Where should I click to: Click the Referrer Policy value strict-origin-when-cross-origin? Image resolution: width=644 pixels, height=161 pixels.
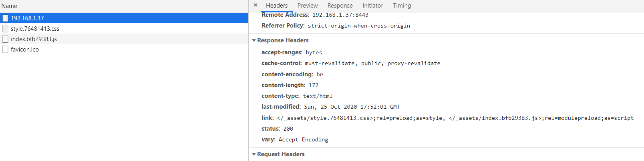(359, 26)
